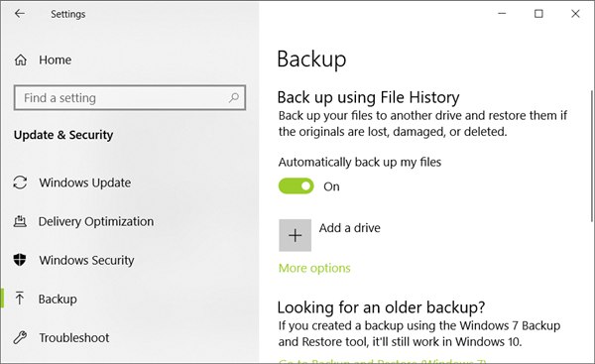
Task: Click the vertical scrollbar of Backup page
Action: 592,156
